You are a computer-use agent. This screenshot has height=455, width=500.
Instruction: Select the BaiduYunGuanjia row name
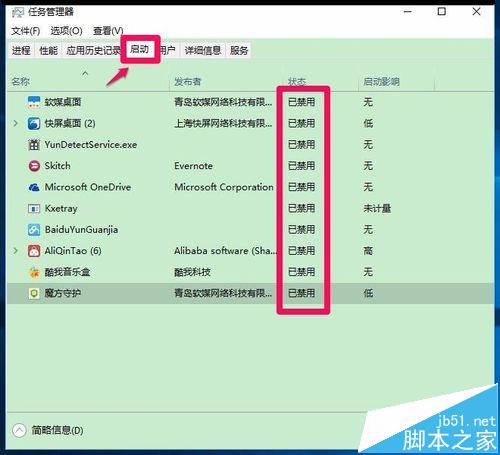click(x=81, y=230)
